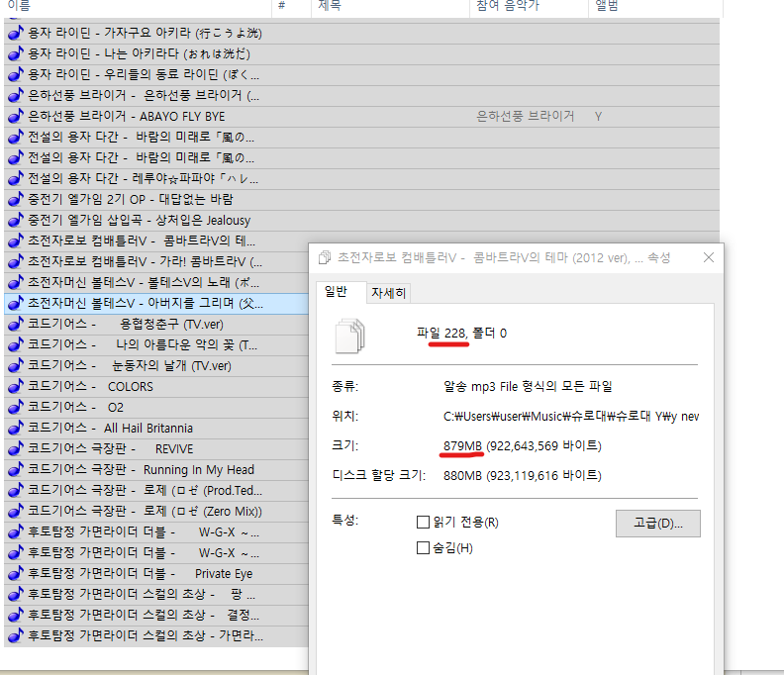
Task: Select the 일반 tab
Action: pyautogui.click(x=336, y=291)
